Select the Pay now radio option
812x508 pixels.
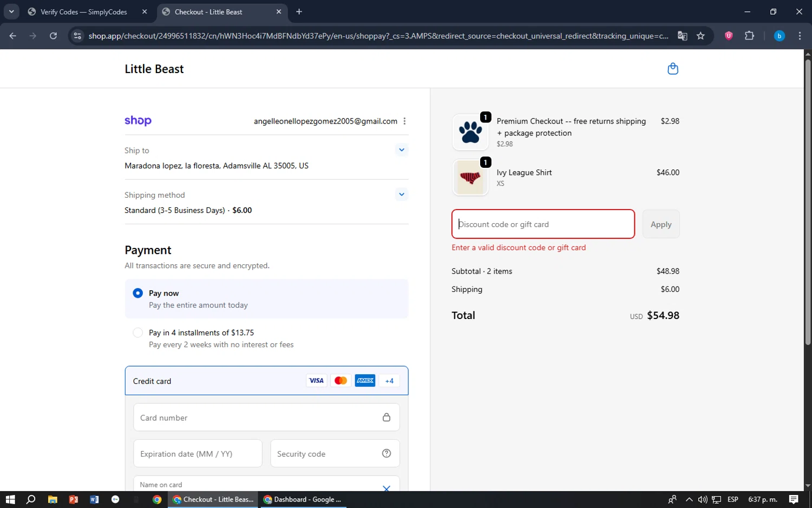[x=138, y=293]
